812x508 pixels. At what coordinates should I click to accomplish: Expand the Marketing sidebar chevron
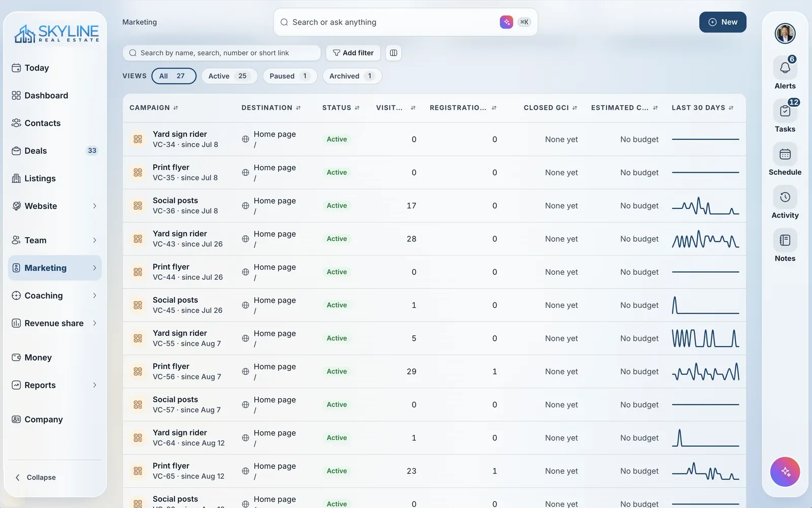[94, 268]
